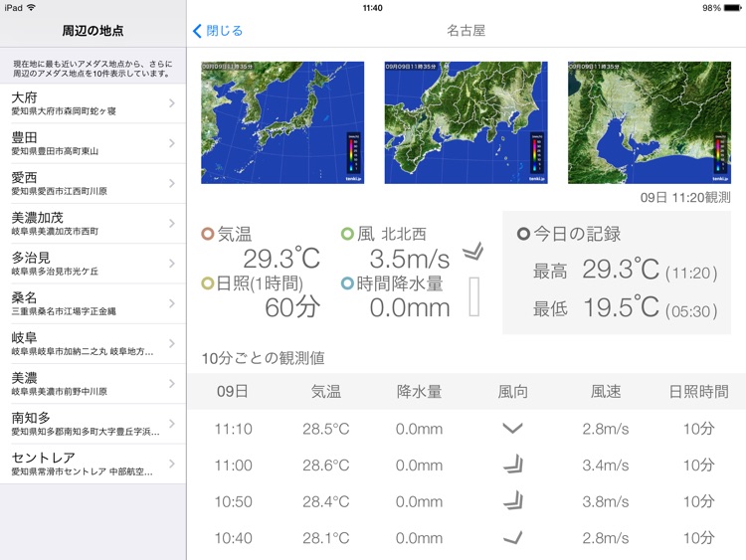The width and height of the screenshot is (746, 560).
Task: Open the 豊田 station entry
Action: (93, 143)
